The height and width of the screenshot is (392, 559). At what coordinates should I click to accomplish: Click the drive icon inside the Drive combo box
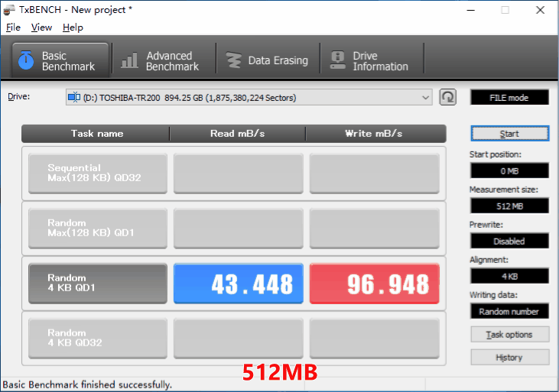(x=74, y=97)
